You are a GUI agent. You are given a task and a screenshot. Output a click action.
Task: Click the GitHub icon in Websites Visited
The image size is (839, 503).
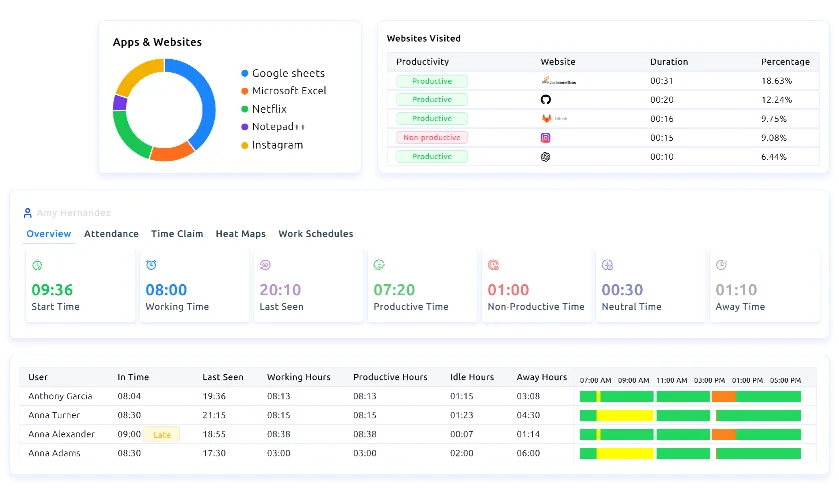(x=546, y=100)
